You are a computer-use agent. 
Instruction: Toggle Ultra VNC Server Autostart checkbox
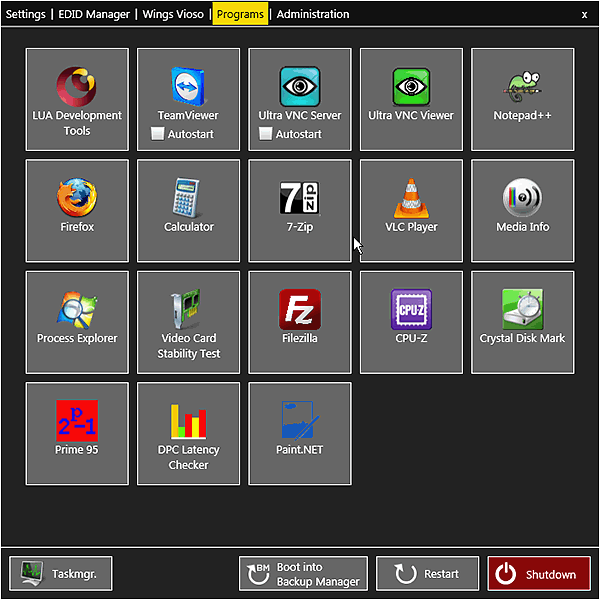coord(265,134)
